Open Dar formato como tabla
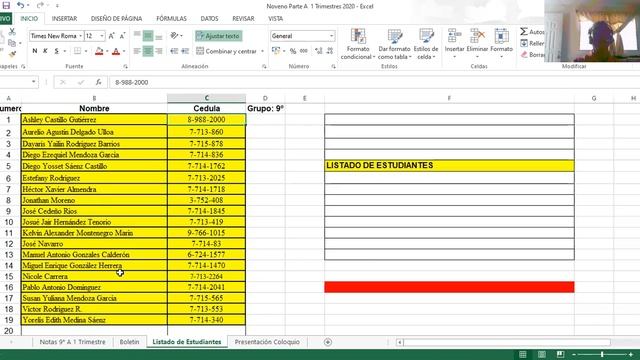Viewport: 640px width, 360px height. click(x=394, y=44)
